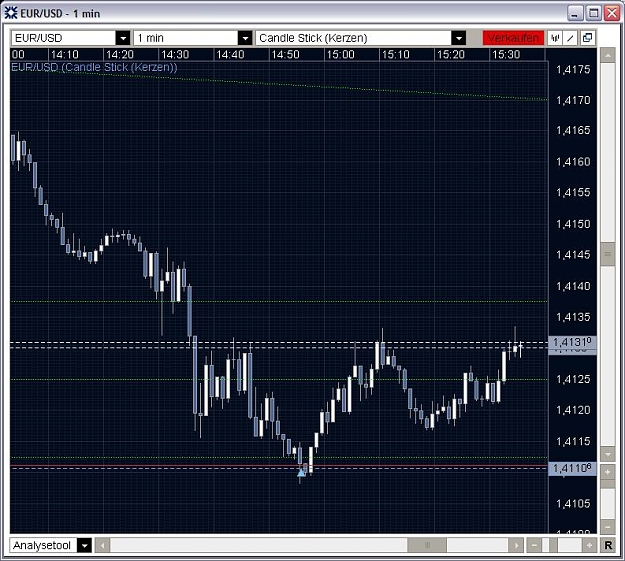Click the red Verkaufen button
Image resolution: width=625 pixels, height=561 pixels.
513,38
